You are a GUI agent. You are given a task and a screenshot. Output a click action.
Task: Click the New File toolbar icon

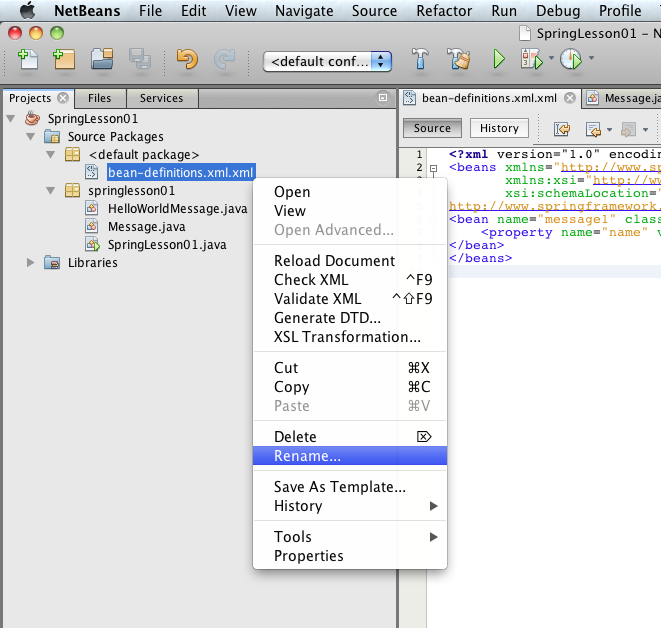(x=28, y=59)
